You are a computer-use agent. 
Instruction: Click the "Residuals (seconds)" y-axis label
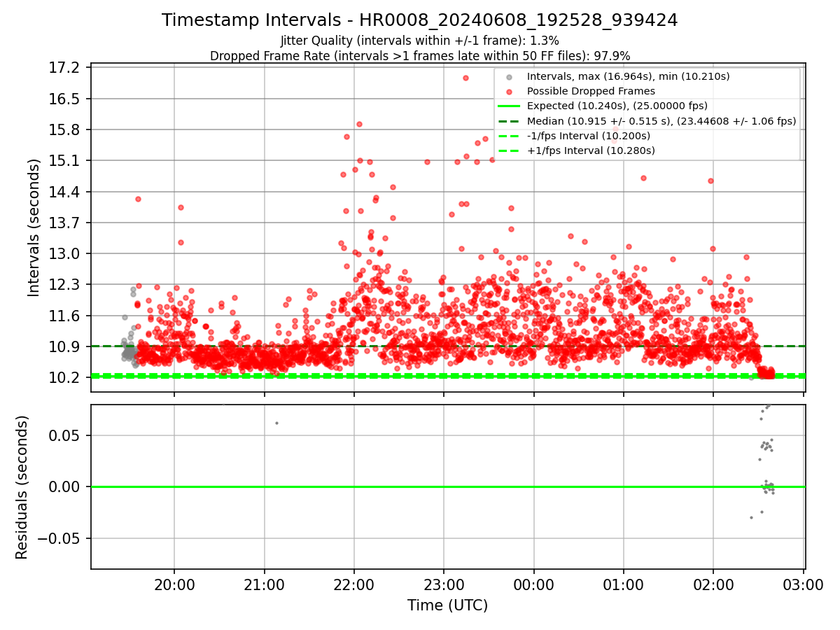(x=22, y=487)
